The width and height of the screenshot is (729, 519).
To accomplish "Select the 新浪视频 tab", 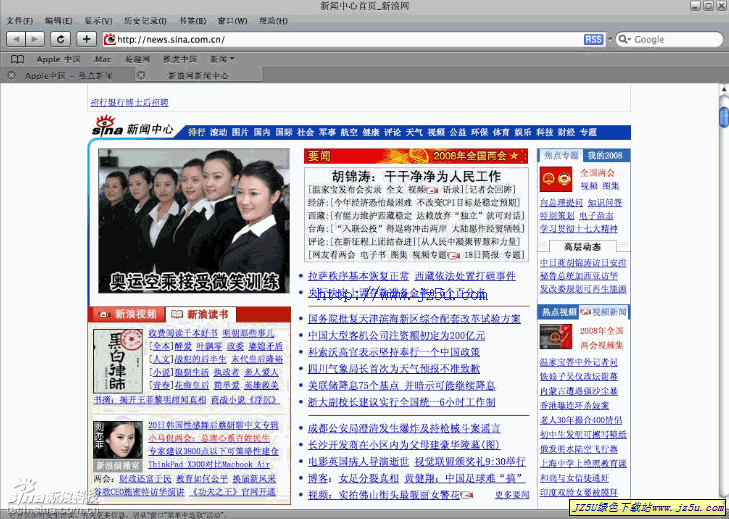I will [x=127, y=314].
